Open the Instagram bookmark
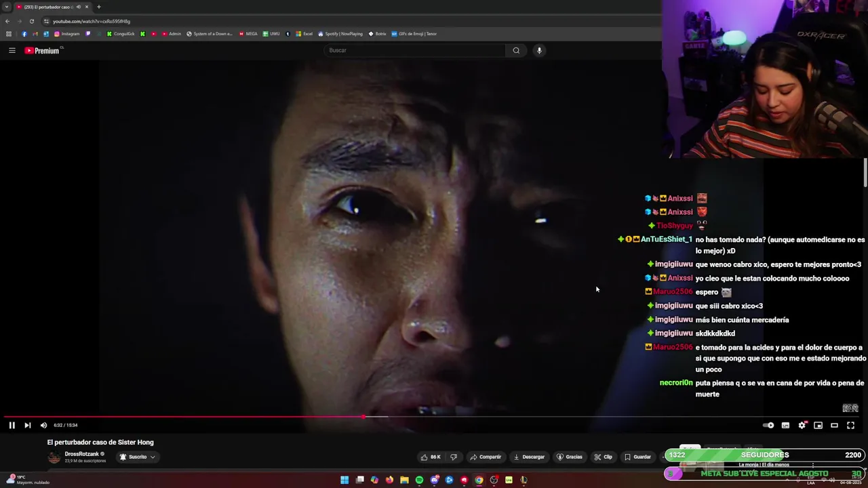Viewport: 868px width, 488px height. (67, 34)
